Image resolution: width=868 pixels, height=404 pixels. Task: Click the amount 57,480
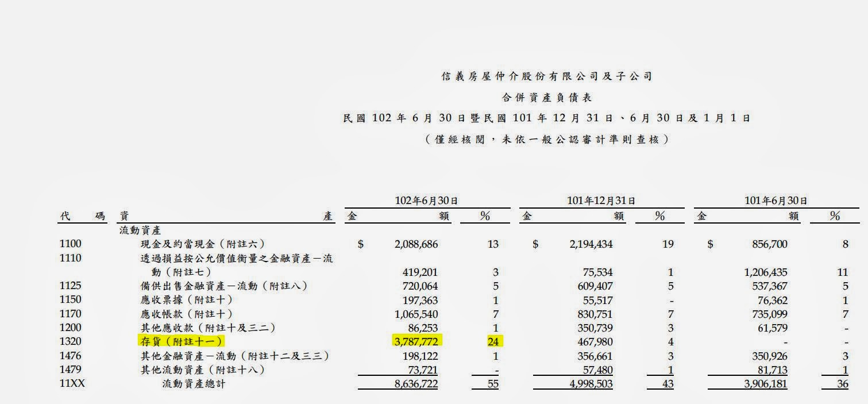(598, 370)
